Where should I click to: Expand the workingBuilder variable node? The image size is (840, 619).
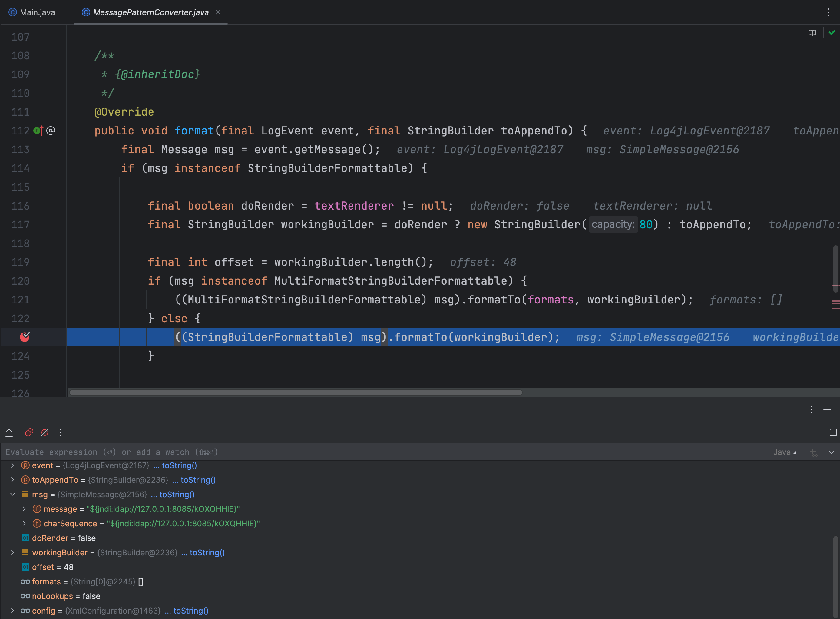click(x=12, y=553)
